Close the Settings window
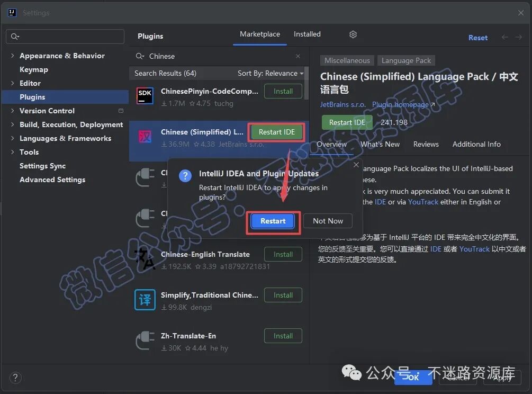Image resolution: width=532 pixels, height=394 pixels. [x=521, y=13]
